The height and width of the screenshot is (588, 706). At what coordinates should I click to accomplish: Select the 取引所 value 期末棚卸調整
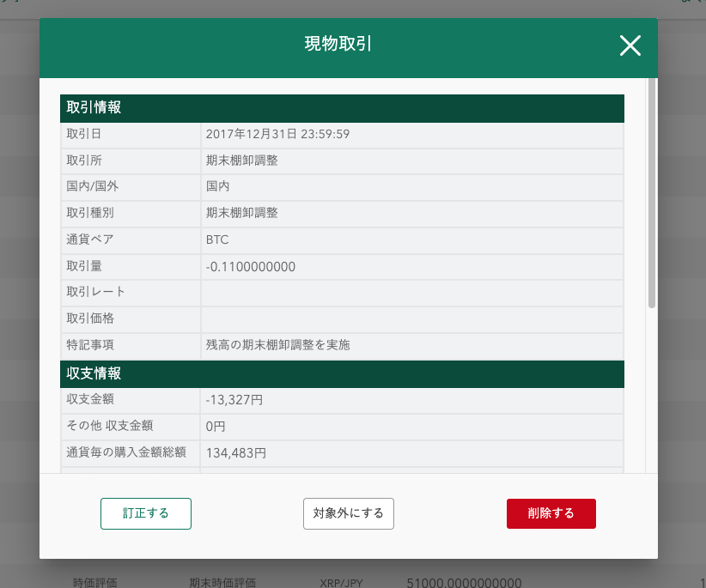(242, 161)
